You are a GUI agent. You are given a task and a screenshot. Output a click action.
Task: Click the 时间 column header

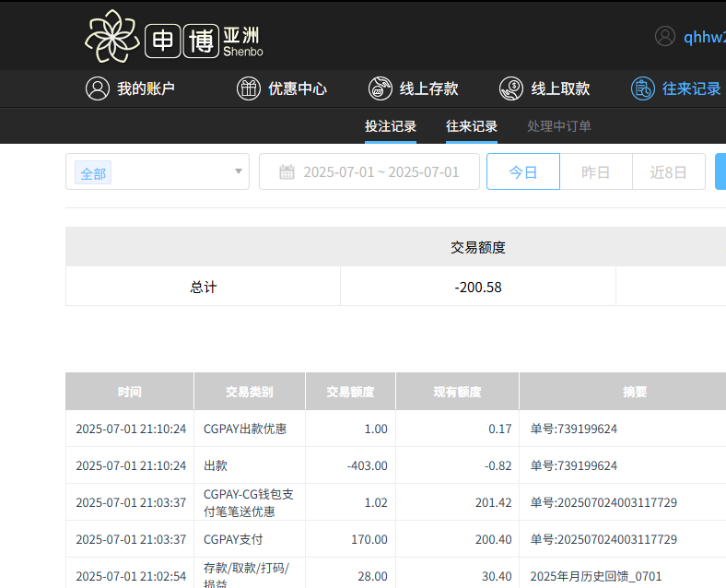130,392
